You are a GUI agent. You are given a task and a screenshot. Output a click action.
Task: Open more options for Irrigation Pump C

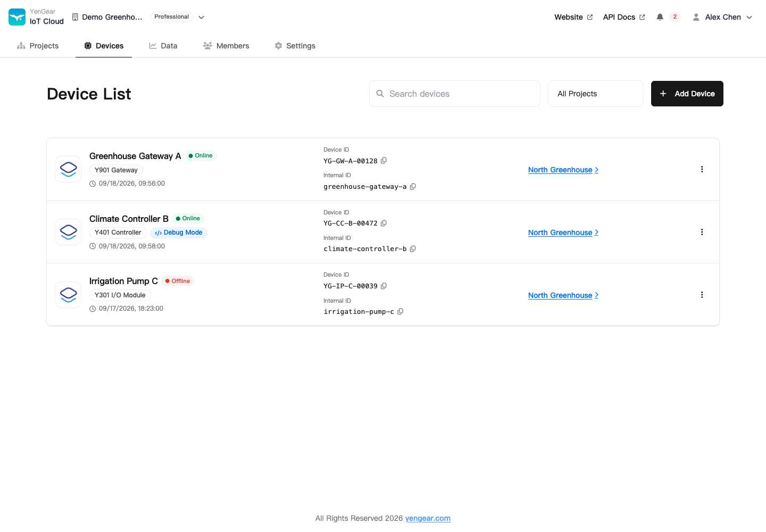pyautogui.click(x=702, y=295)
